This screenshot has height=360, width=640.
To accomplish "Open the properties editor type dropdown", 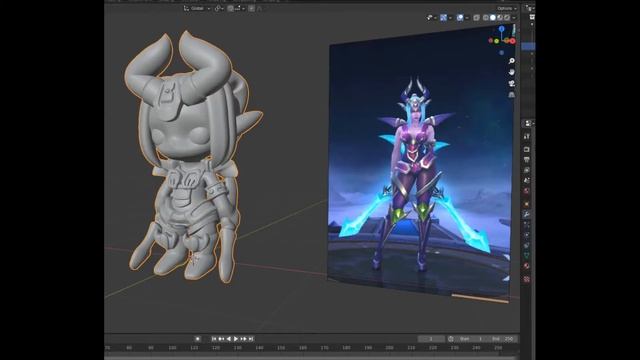I will (x=529, y=123).
